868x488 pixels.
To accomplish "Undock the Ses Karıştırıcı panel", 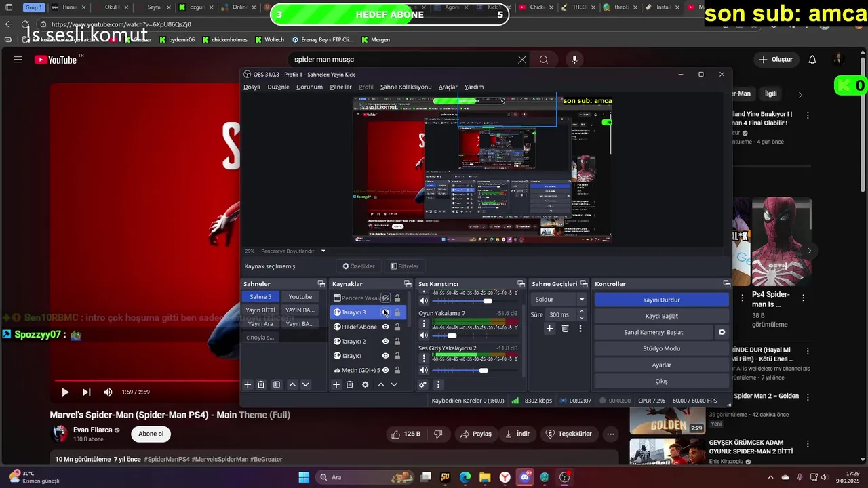I will (521, 283).
